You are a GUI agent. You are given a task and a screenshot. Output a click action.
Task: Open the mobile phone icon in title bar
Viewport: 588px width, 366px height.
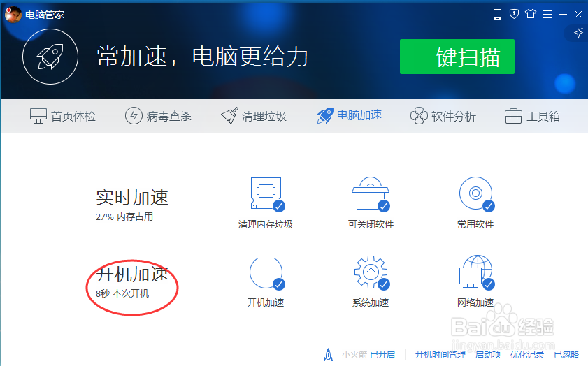[x=497, y=14]
